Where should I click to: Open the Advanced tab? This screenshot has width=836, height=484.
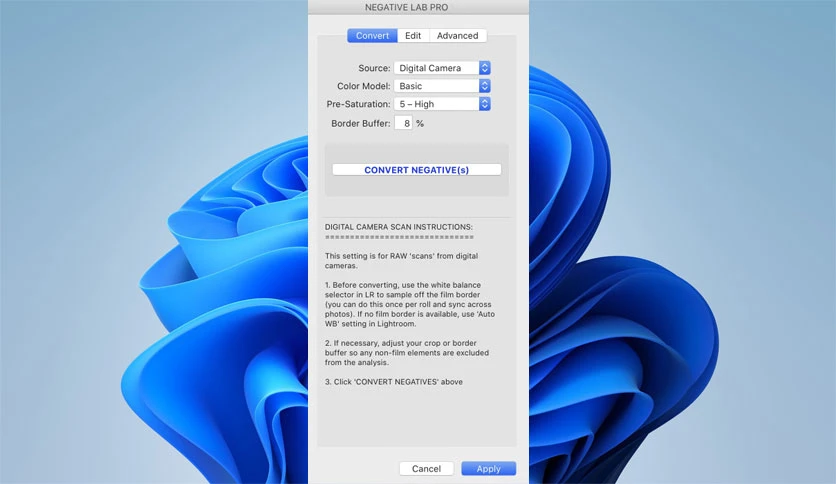457,36
